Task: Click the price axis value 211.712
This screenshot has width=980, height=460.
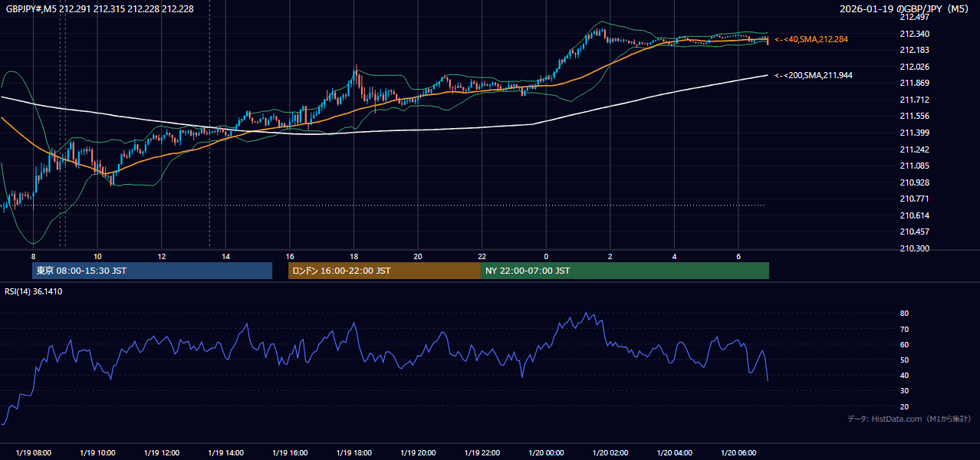Action: pos(914,100)
